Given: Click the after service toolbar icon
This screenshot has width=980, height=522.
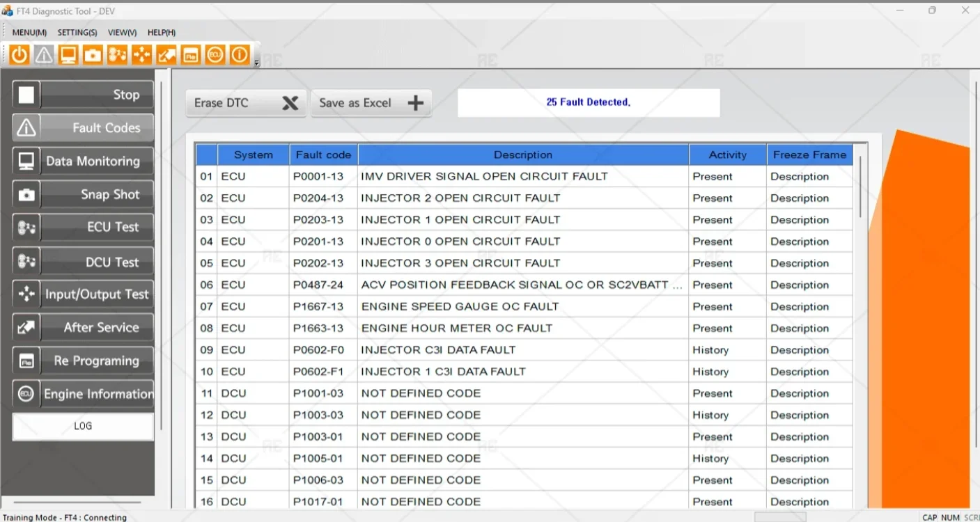Looking at the screenshot, I should click(166, 54).
